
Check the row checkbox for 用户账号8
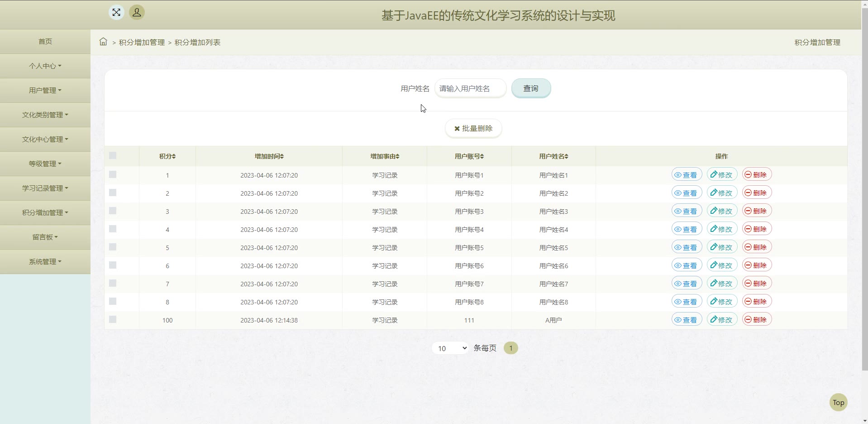pyautogui.click(x=113, y=301)
